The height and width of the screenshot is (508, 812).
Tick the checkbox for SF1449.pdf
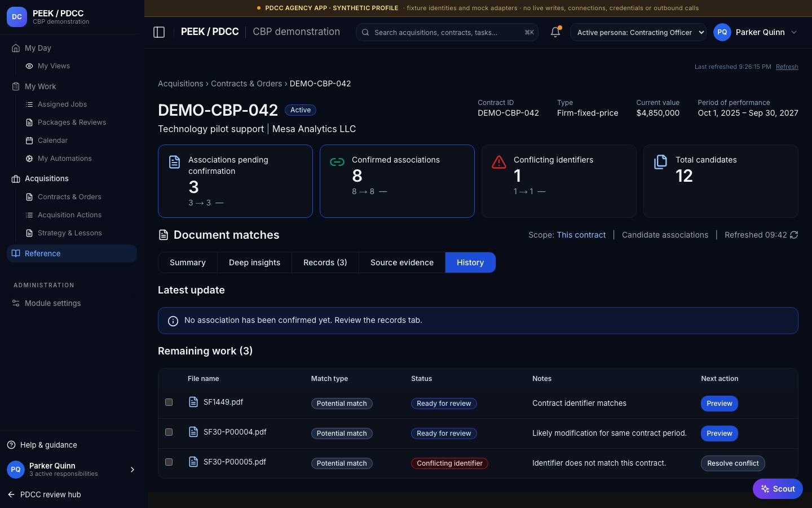click(169, 402)
